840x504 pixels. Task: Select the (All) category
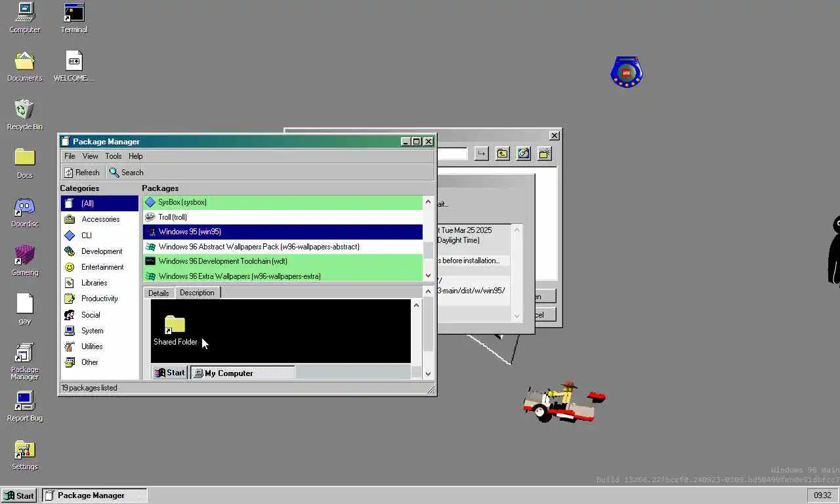coord(100,203)
